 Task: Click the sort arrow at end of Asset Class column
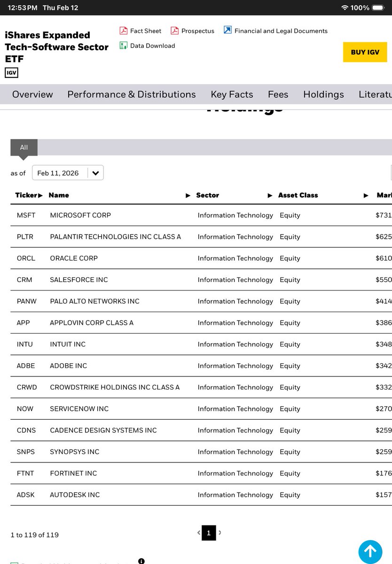click(x=366, y=195)
